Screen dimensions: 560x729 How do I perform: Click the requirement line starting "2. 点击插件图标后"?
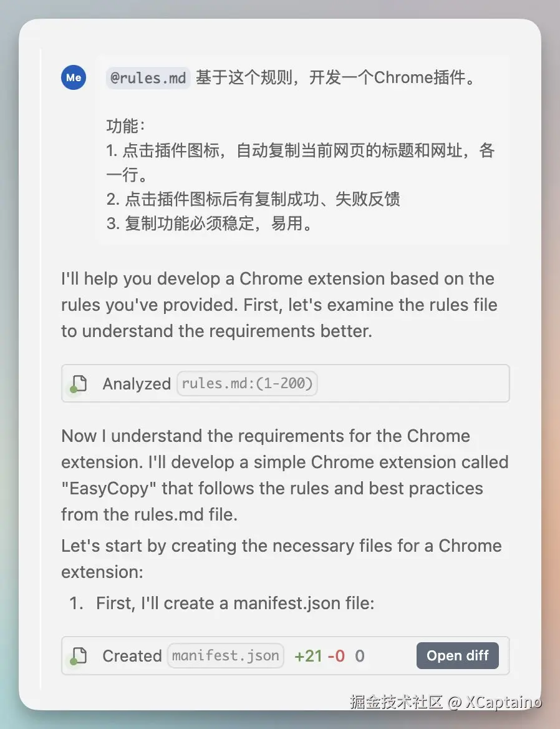coord(253,199)
